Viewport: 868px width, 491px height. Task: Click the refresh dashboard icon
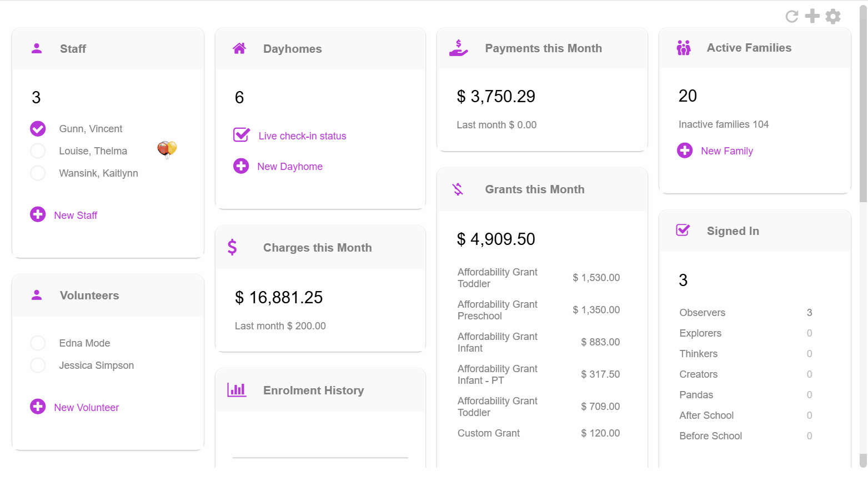coord(792,17)
